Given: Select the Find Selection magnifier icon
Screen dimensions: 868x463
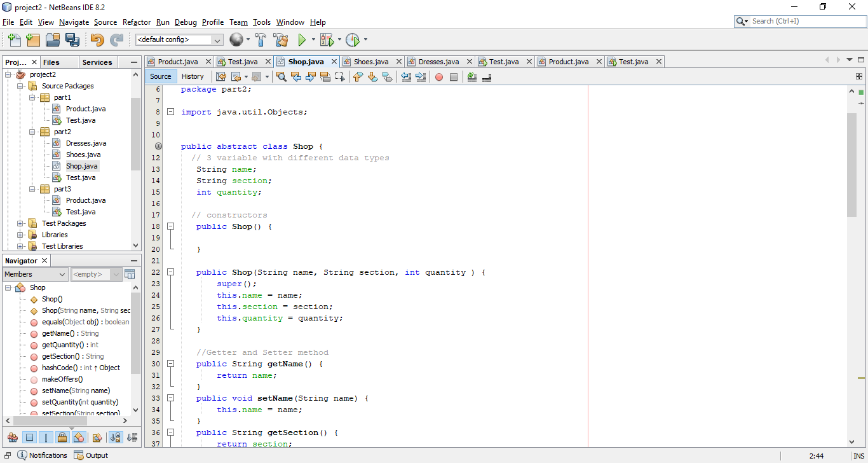Looking at the screenshot, I should [280, 76].
